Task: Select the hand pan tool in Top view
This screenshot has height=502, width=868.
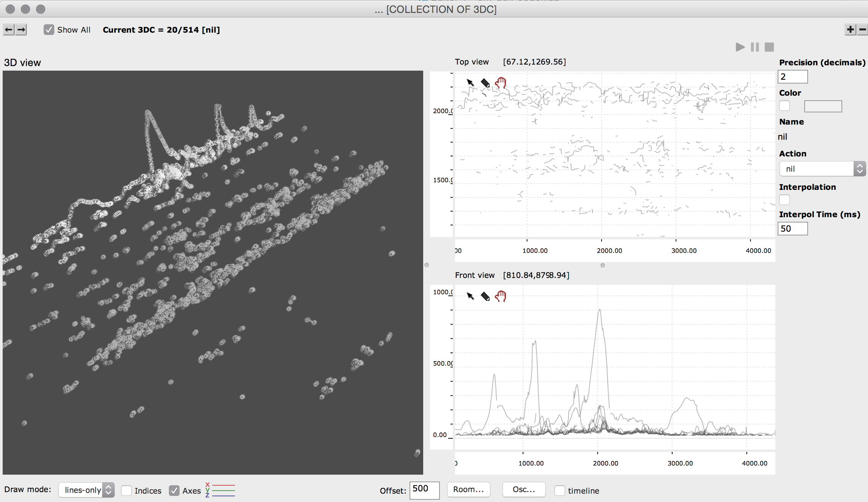Action: (501, 82)
